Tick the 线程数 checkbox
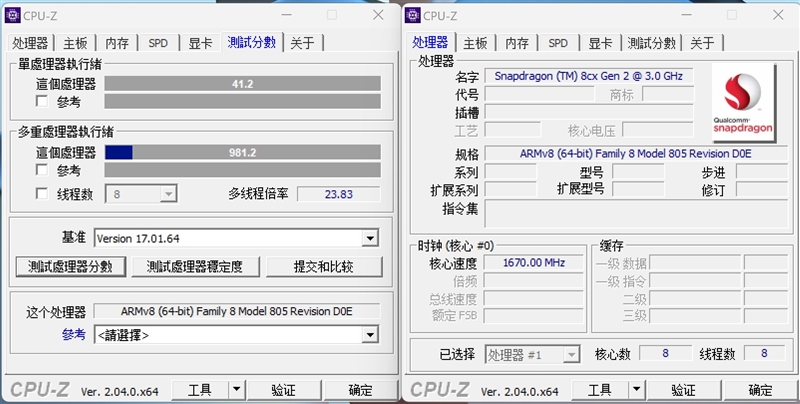 (42, 194)
